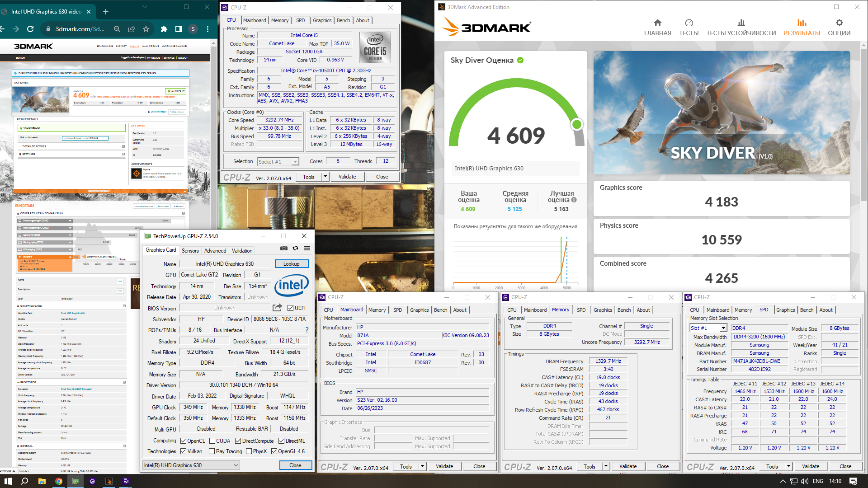Viewport: 868px width, 488px height.
Task: Click the Lookup button in GPU-Z
Action: tap(292, 264)
